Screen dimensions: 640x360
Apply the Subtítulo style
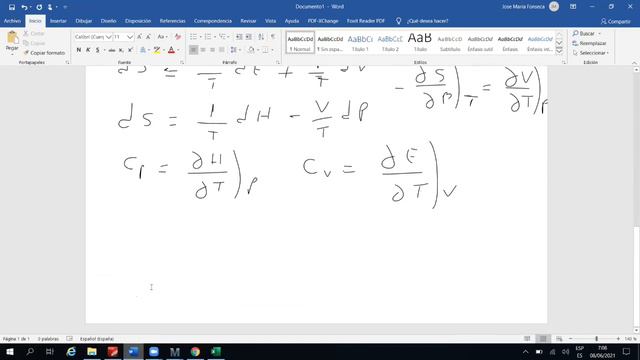point(450,42)
